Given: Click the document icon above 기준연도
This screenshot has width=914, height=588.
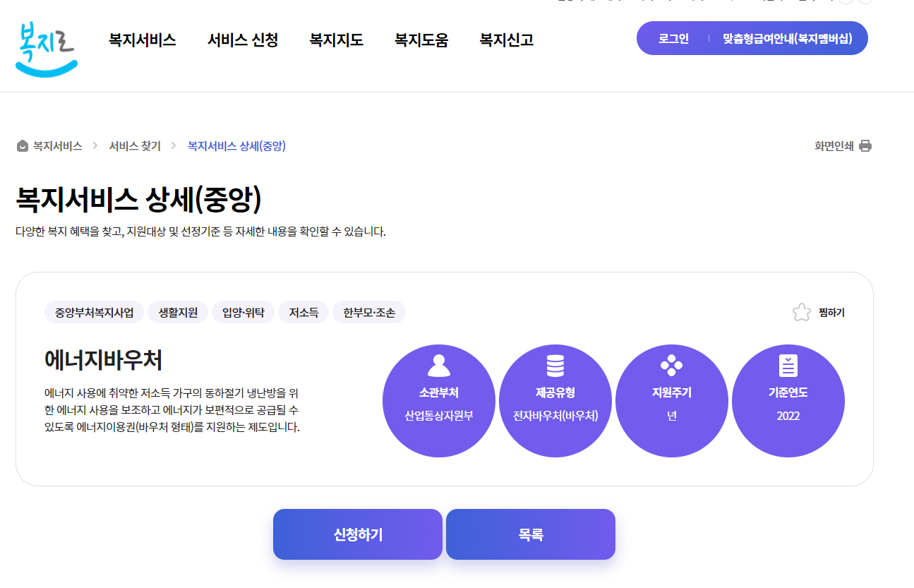Looking at the screenshot, I should (x=788, y=365).
